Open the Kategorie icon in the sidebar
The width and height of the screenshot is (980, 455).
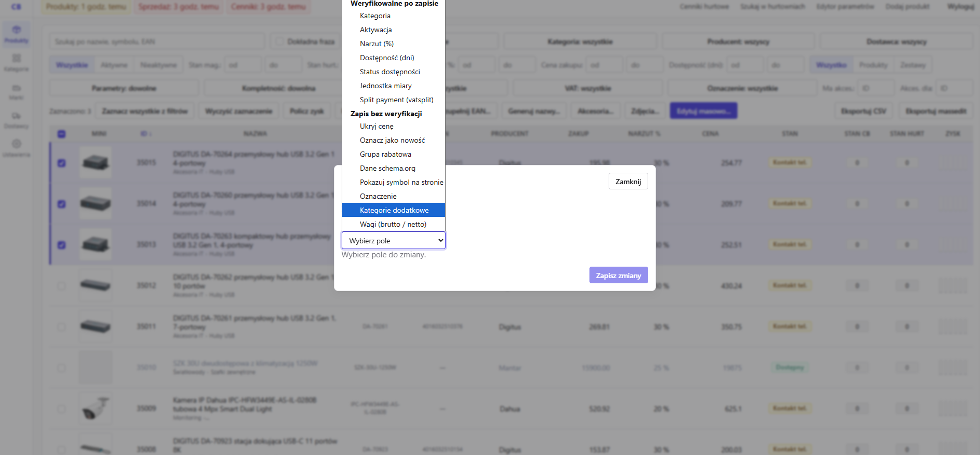pos(16,63)
